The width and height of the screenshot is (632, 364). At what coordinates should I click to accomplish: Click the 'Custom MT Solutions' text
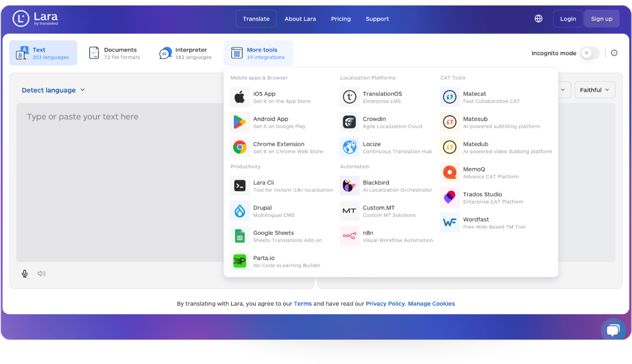point(389,215)
